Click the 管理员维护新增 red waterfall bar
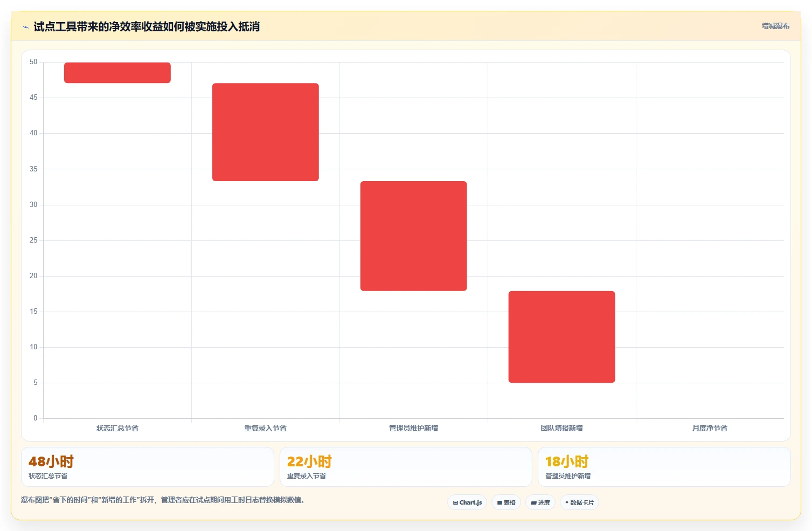The width and height of the screenshot is (812, 531). click(414, 236)
